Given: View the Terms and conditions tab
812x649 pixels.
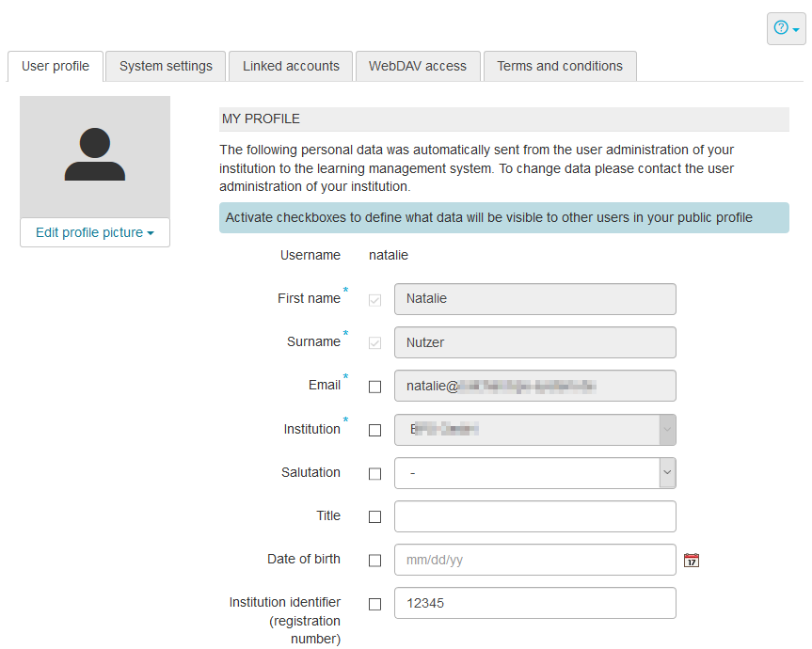Looking at the screenshot, I should 560,66.
